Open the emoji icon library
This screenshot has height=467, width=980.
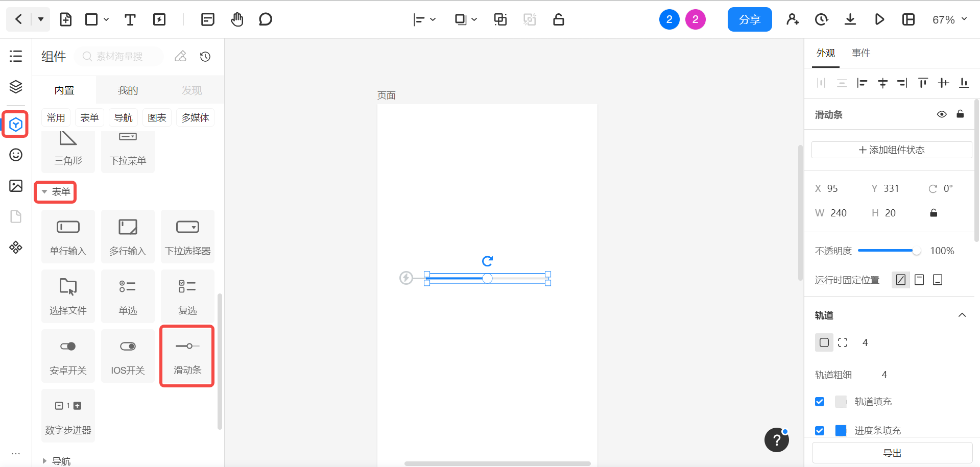tap(16, 155)
